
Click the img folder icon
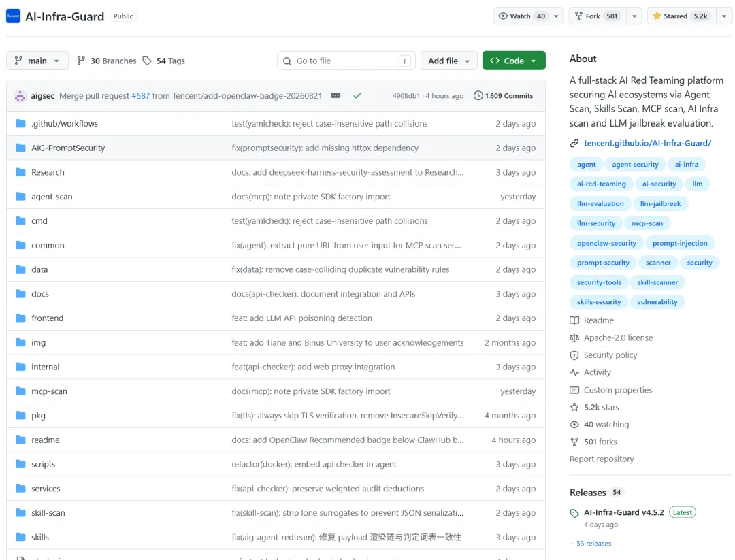coord(20,342)
